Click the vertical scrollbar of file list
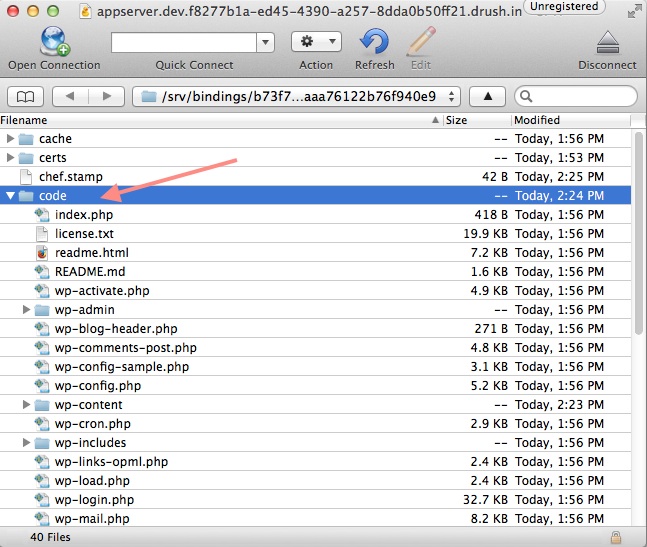The height and width of the screenshot is (547, 647). 638,250
